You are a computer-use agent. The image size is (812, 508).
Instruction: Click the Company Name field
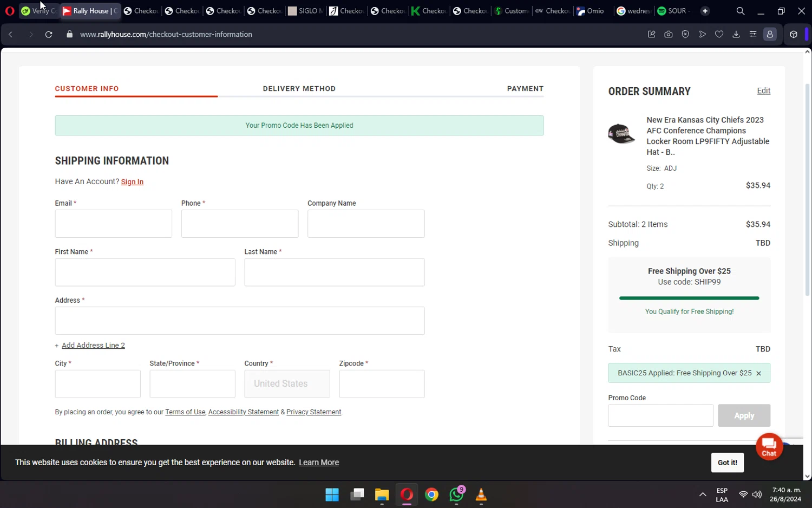click(x=366, y=224)
